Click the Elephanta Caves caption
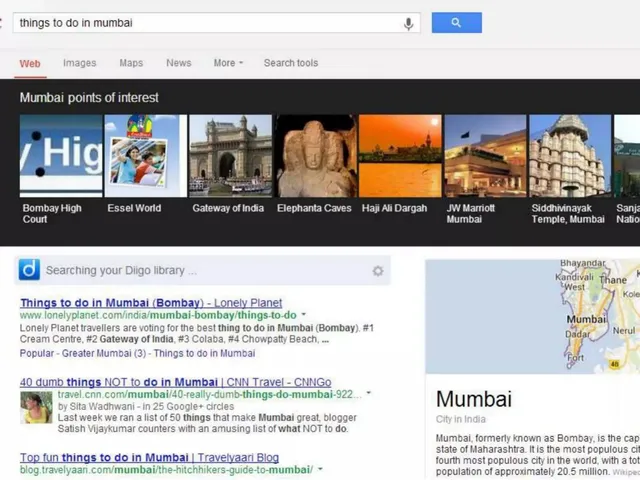Image resolution: width=640 pixels, height=480 pixels. tap(314, 208)
